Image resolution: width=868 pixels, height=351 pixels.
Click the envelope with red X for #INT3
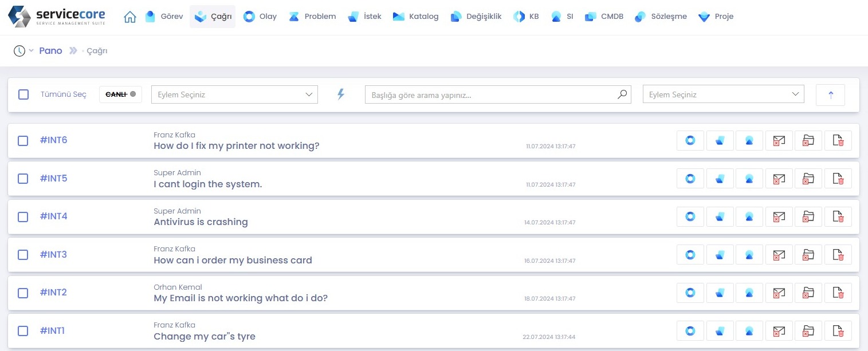click(779, 255)
